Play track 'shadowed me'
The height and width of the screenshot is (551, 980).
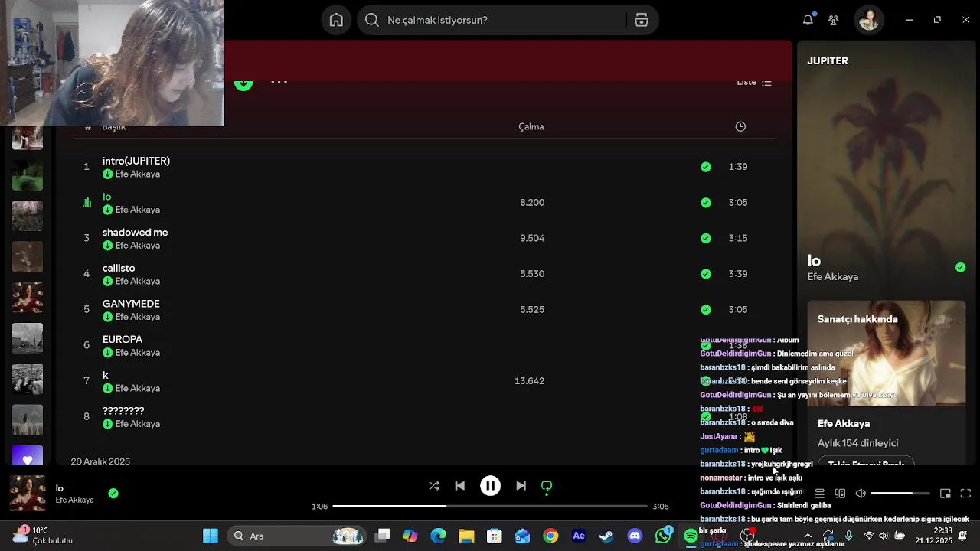coord(135,232)
